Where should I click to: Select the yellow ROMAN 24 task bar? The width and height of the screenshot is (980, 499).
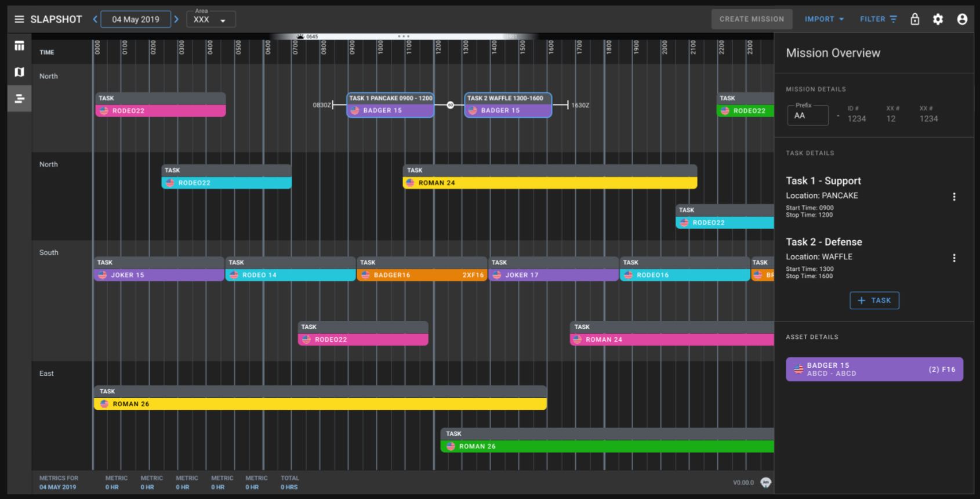pos(550,183)
